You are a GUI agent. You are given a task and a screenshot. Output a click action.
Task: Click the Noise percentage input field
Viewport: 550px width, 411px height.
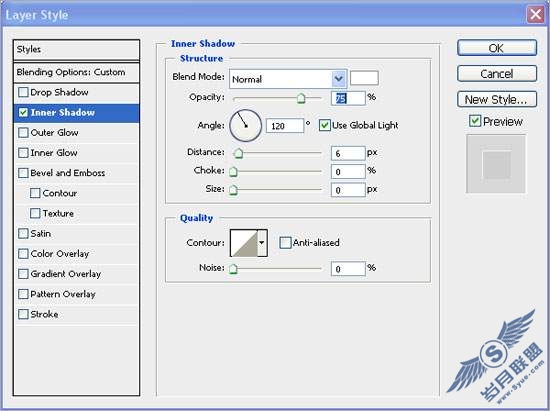point(348,269)
